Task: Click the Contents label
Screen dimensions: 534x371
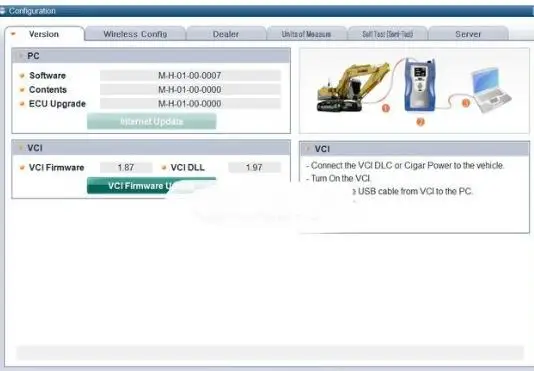Action: coord(48,90)
